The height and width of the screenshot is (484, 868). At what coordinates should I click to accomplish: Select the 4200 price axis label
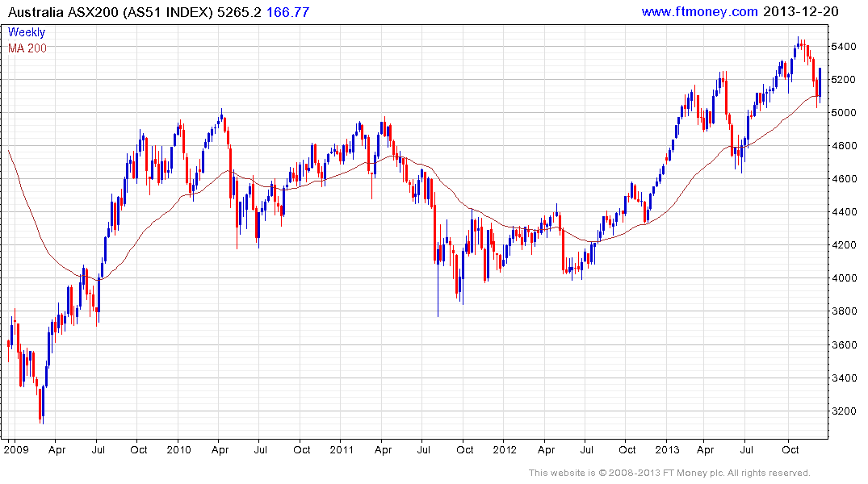[x=844, y=245]
